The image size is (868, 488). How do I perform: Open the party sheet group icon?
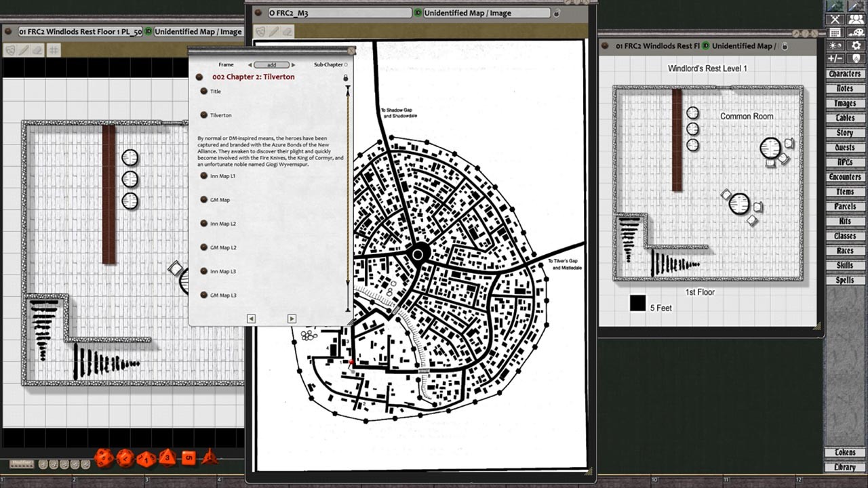pos(856,19)
